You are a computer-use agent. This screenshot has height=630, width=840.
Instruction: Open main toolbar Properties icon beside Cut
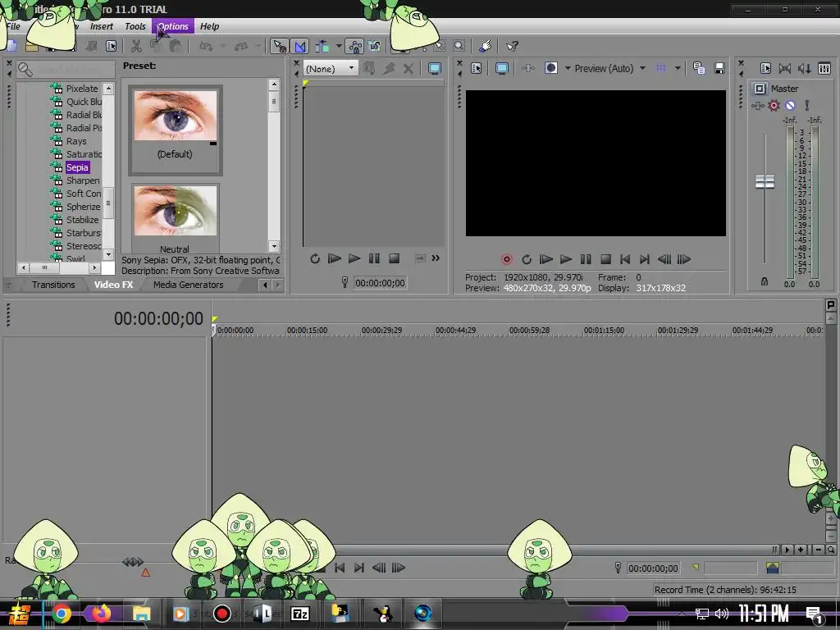click(x=111, y=46)
